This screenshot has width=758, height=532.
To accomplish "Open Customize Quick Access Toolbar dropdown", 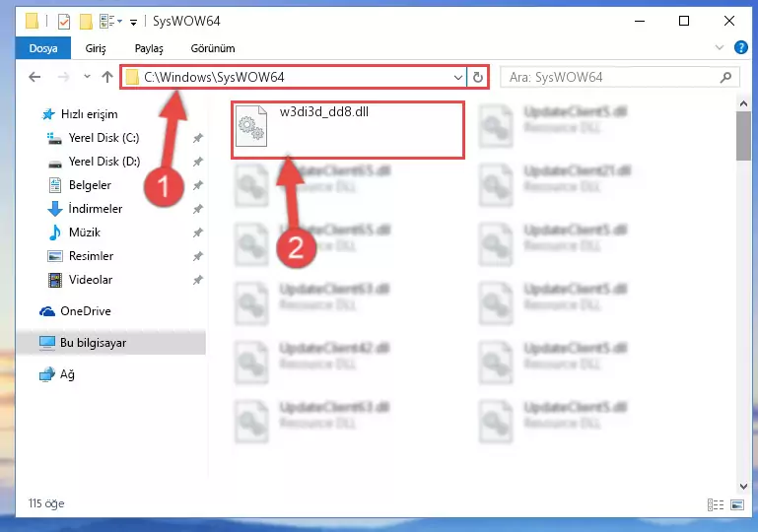I will pyautogui.click(x=133, y=22).
